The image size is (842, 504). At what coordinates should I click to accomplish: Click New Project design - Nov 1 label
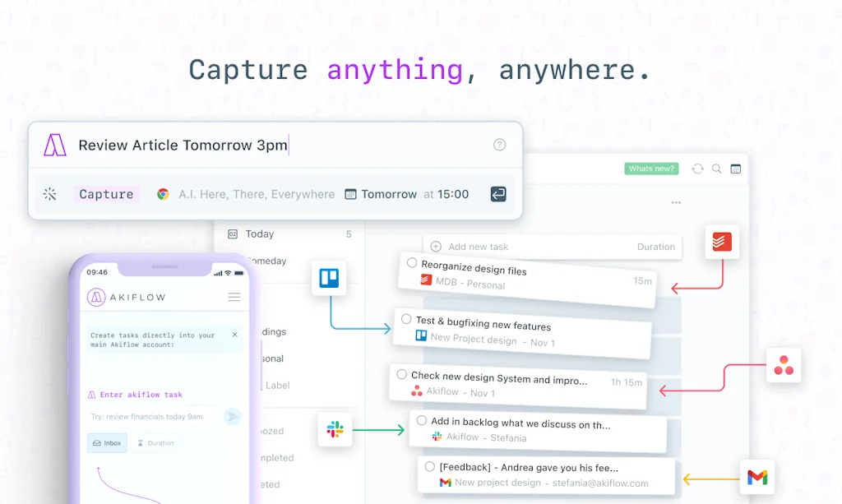point(493,340)
